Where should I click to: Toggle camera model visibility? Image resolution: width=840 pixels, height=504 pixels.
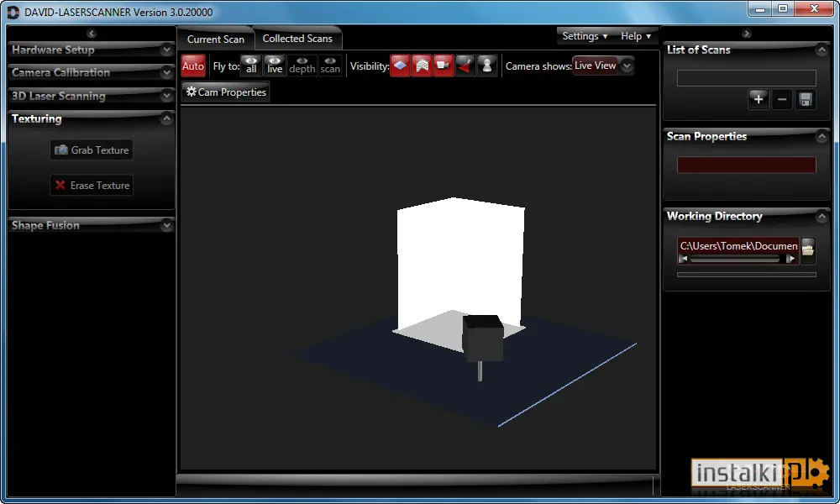443,66
